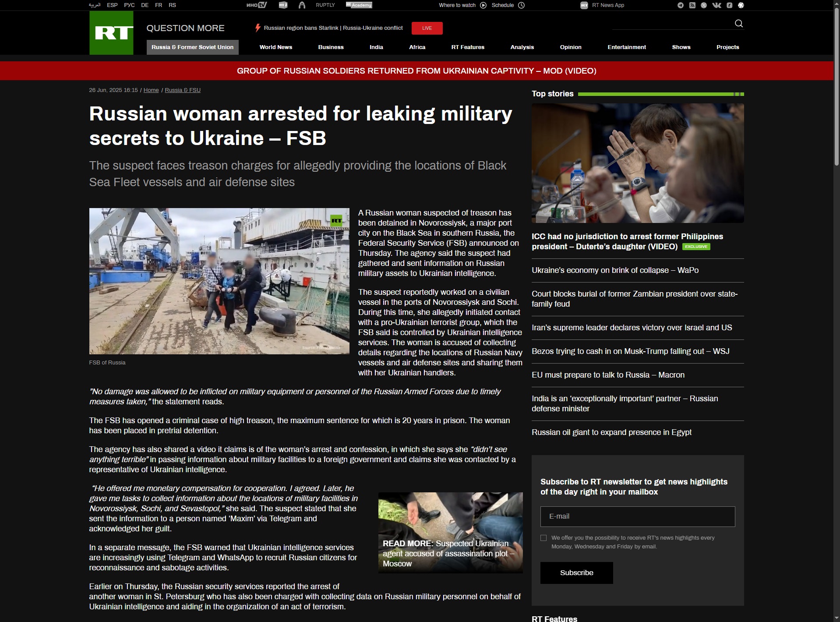Click the arch-shaped logo beside RUPTLY
The height and width of the screenshot is (622, 840).
(302, 5)
